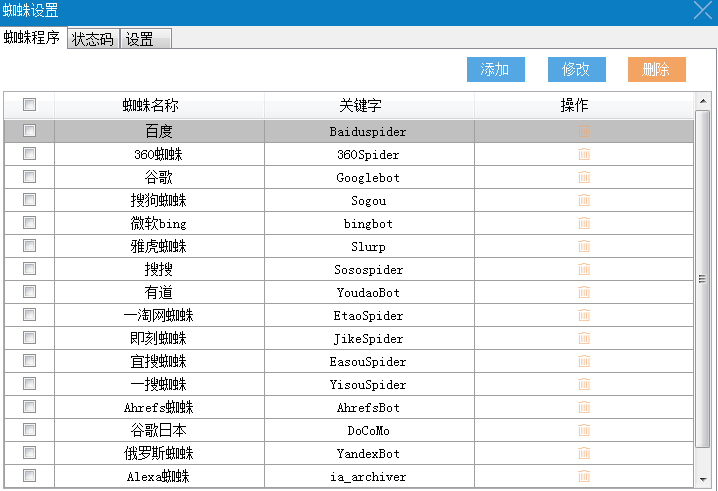Enable checkbox for 微软bing row
Viewport: 718px width, 491px height.
click(x=29, y=223)
